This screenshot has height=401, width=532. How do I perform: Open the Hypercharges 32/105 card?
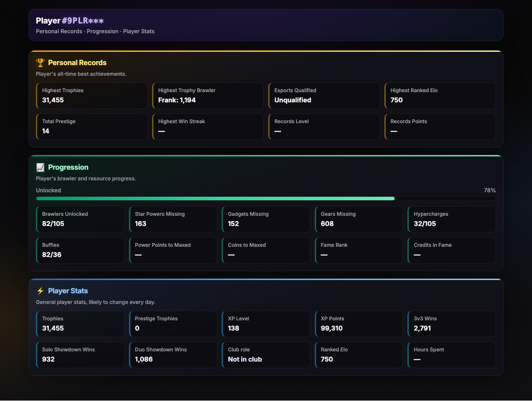[x=452, y=219]
